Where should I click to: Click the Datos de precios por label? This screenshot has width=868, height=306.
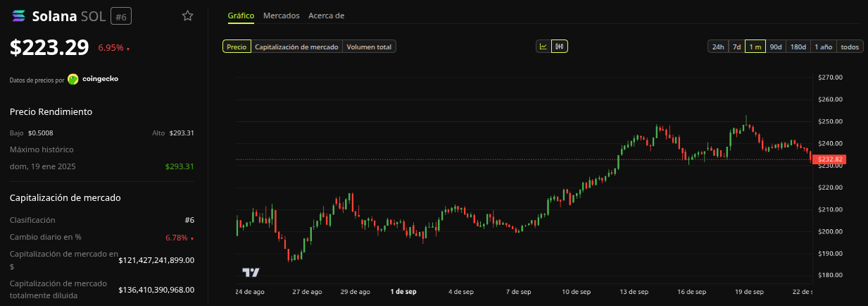point(37,80)
